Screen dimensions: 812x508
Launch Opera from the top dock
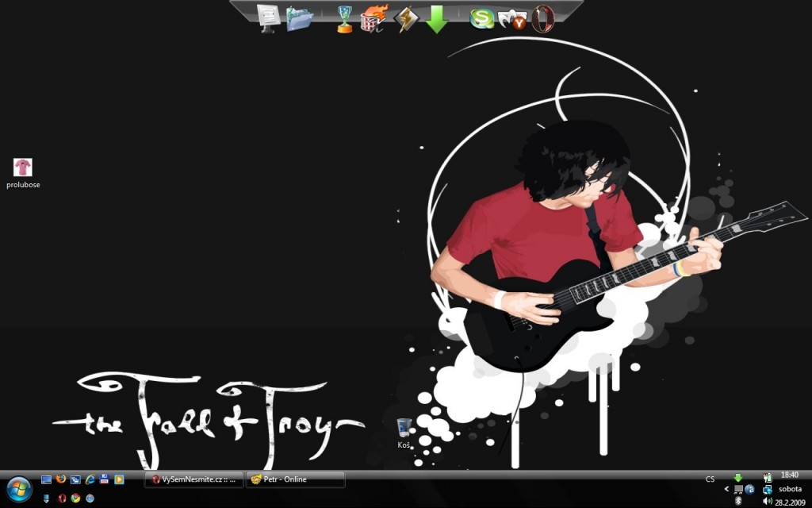point(542,19)
